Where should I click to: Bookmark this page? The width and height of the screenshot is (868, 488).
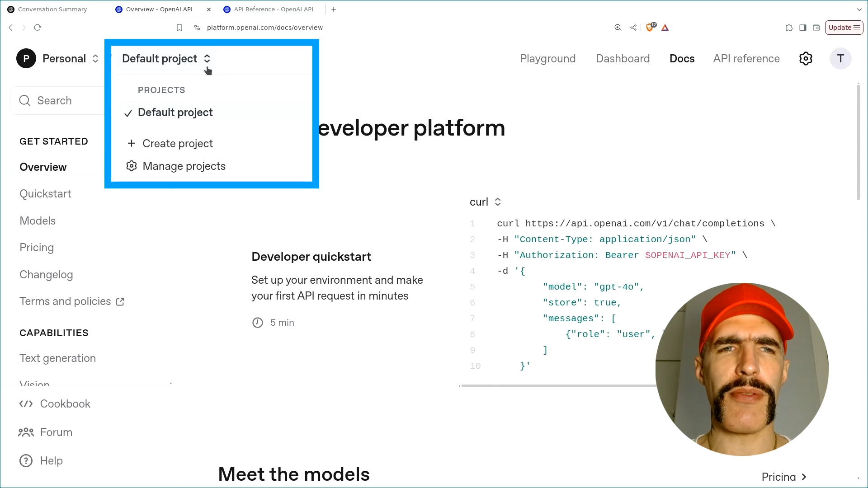tap(179, 28)
